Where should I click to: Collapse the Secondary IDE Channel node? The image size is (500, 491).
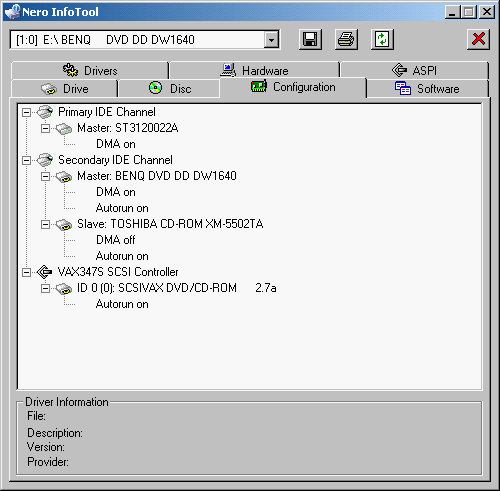click(x=26, y=160)
